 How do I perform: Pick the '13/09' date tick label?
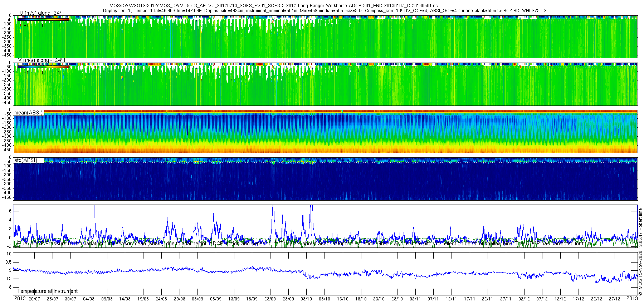234,299
